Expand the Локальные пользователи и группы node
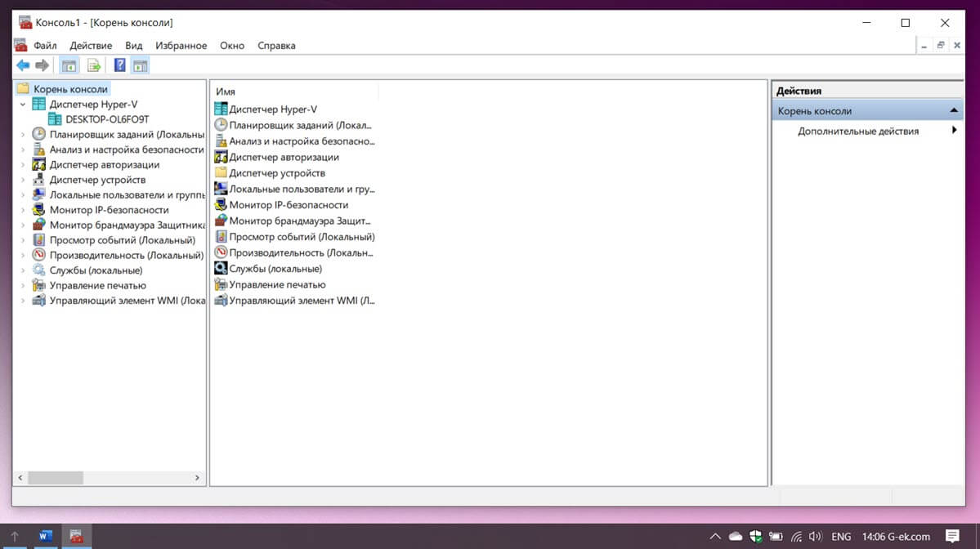 pos(23,195)
